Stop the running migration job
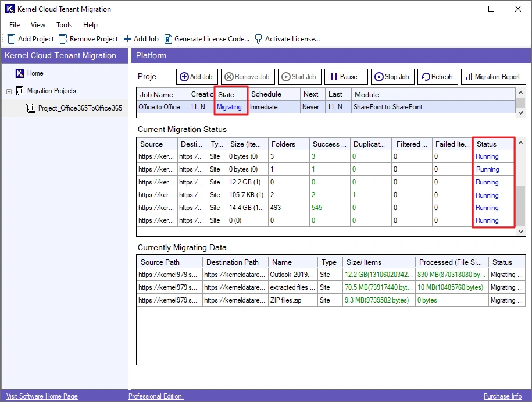Viewport: 532px width, 402px height. pos(392,77)
